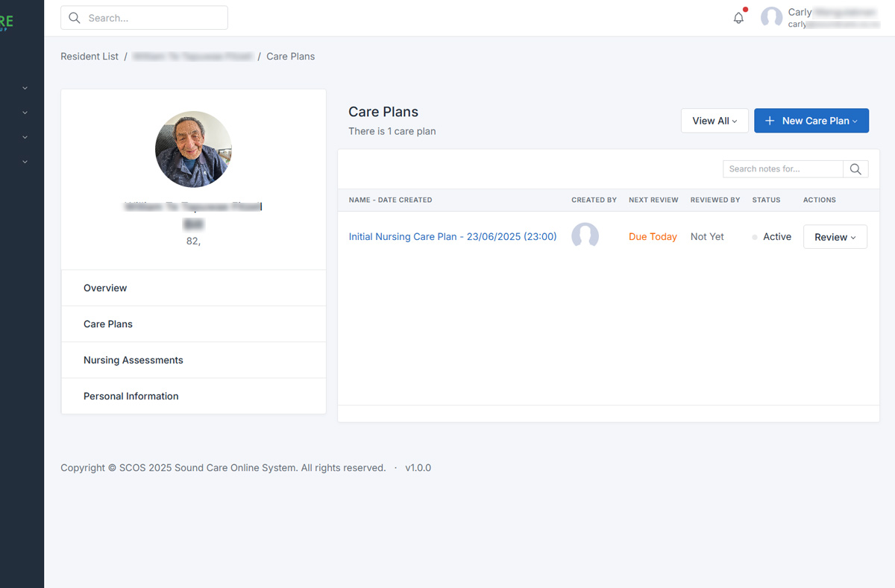Screen dimensions: 895x588
Task: Open the View All filter dropdown
Action: (x=714, y=121)
